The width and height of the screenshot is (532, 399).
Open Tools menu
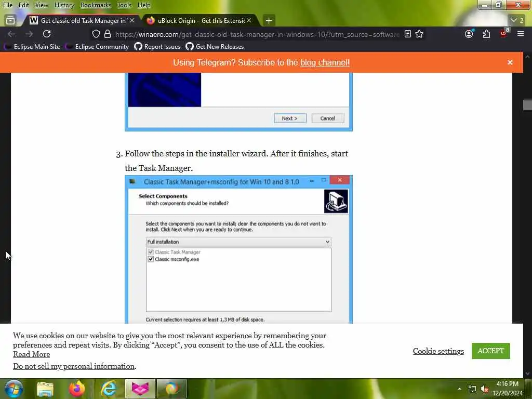(x=124, y=5)
